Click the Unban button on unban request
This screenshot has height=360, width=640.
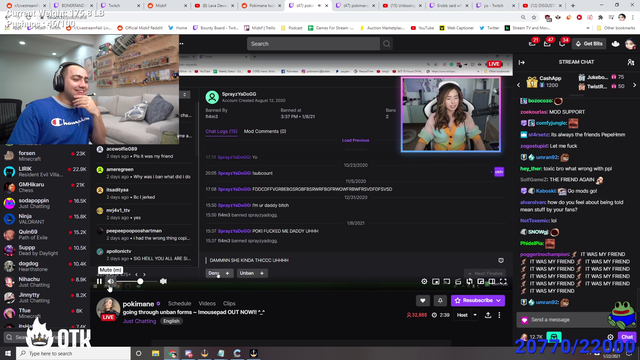point(251,273)
